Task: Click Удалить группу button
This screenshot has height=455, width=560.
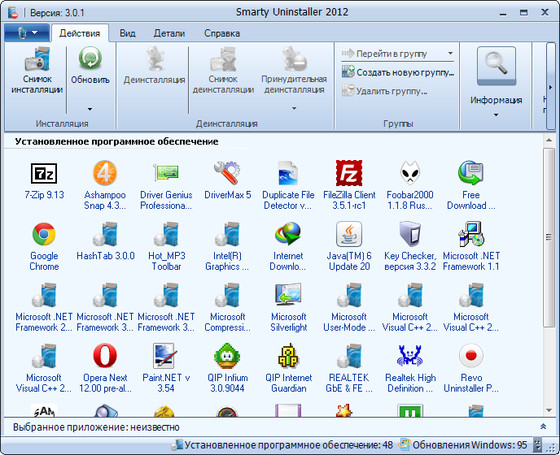Action: 385,91
